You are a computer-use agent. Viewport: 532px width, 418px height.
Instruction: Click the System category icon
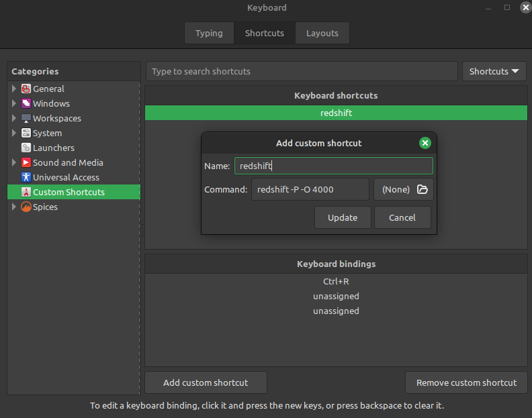tap(26, 133)
